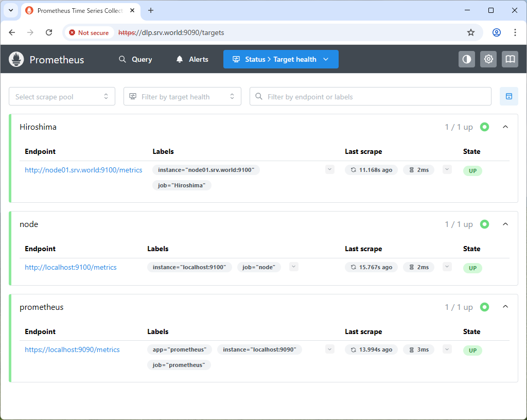
Task: Open the Alerts page
Action: [x=192, y=60]
